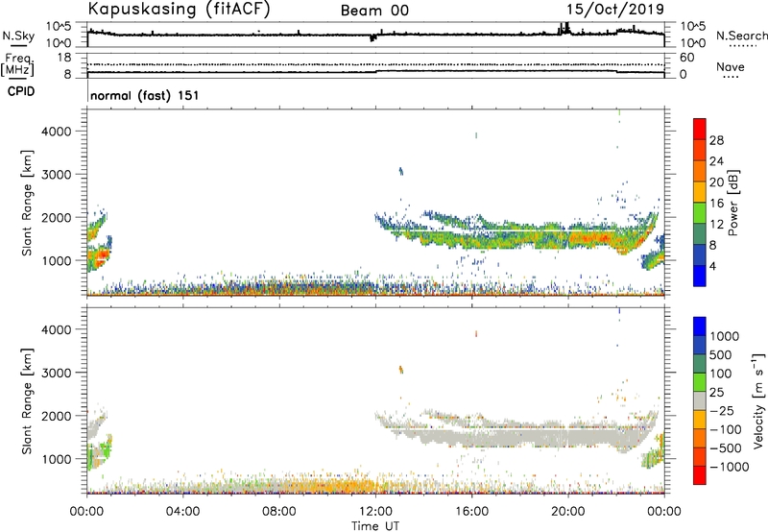Image resolution: width=768 pixels, height=532 pixels.
Task: Click the bright green velocity colorbar segment
Action: (700, 382)
